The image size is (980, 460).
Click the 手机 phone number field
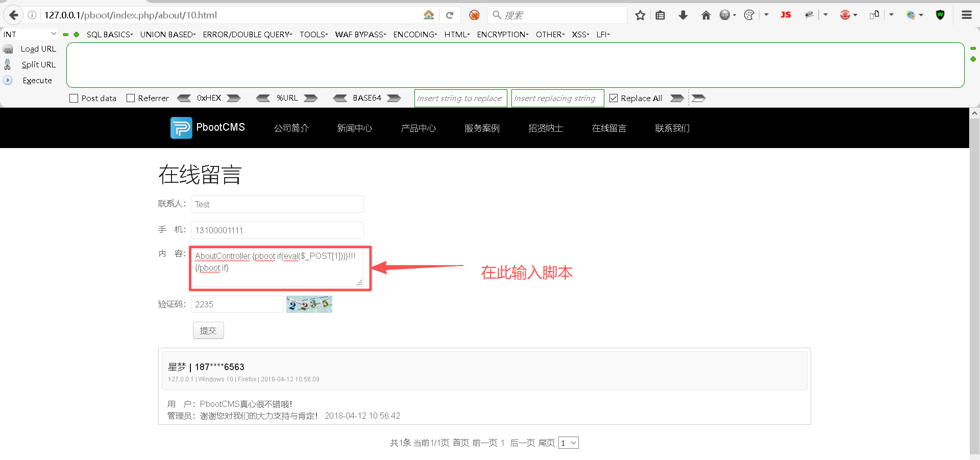pyautogui.click(x=277, y=230)
